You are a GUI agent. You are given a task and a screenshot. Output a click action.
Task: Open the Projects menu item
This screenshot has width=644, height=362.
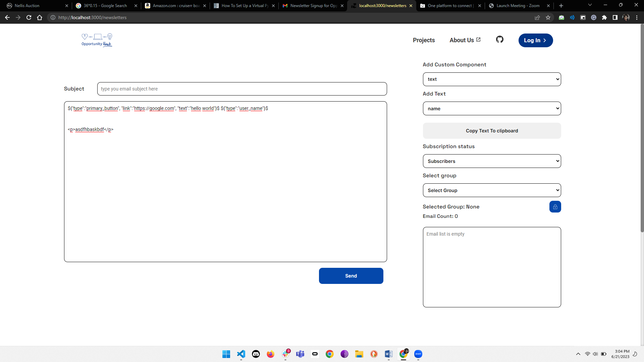click(x=424, y=40)
